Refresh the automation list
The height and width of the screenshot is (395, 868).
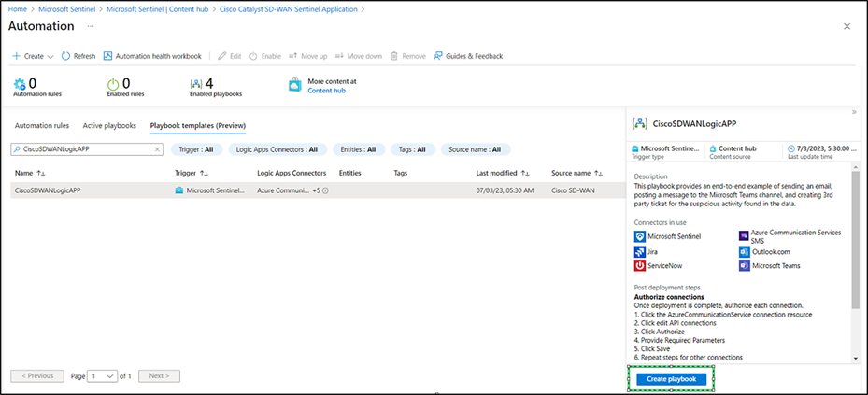click(78, 56)
